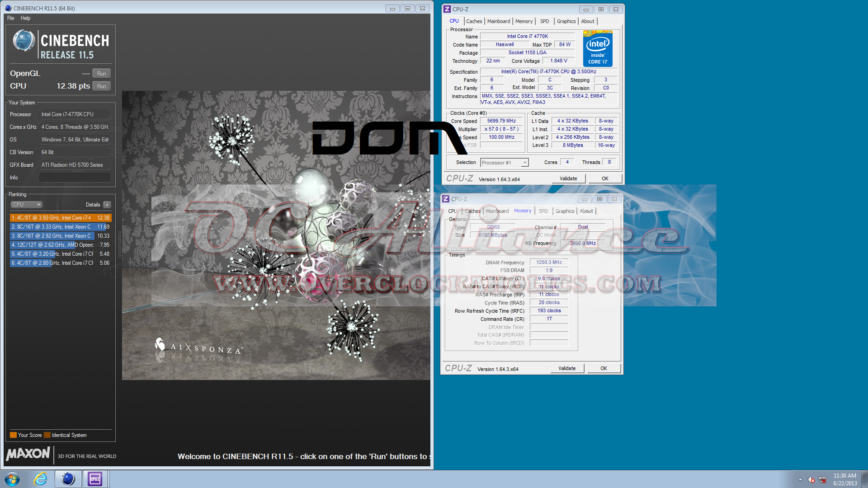Screen dimensions: 868x488
Task: Open the Help menu in Cinebench
Action: click(x=26, y=18)
